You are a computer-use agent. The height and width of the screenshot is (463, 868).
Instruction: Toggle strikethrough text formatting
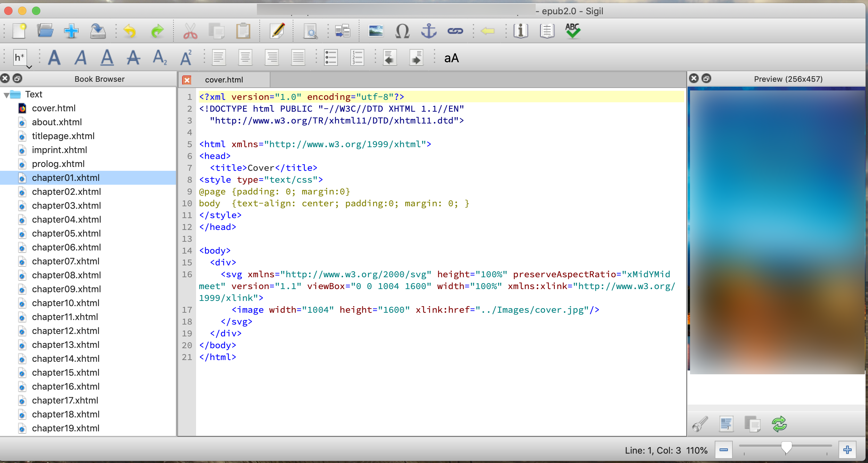133,58
